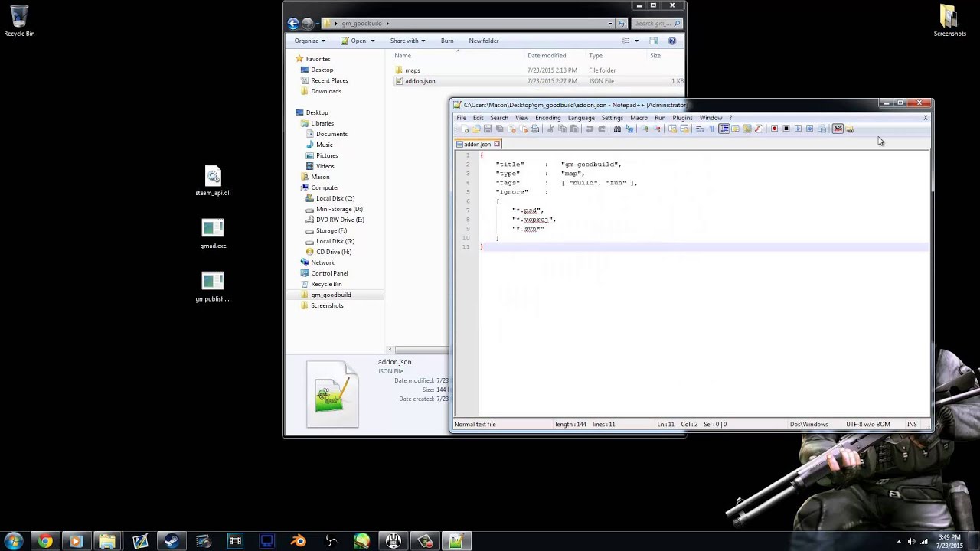Toggle Show All Characters pilcrow icon
The height and width of the screenshot is (551, 980).
(x=712, y=129)
